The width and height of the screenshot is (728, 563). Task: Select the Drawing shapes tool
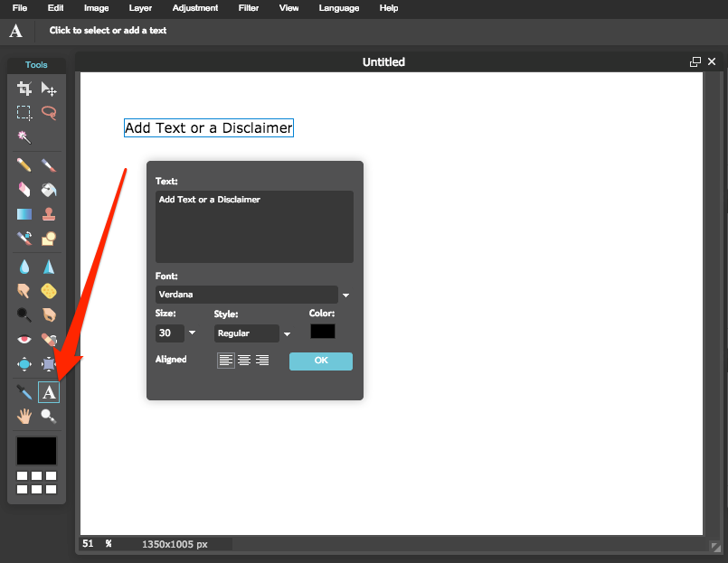(49, 239)
